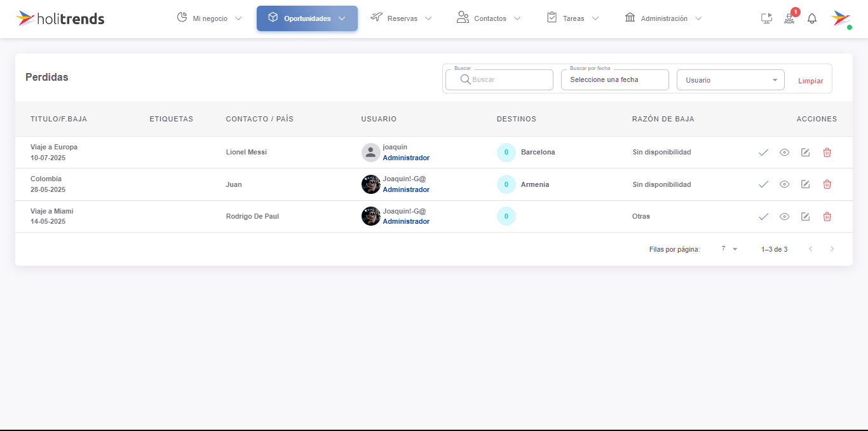Viewport: 868px width, 431px height.
Task: Click the Otras reason cell
Action: point(641,216)
